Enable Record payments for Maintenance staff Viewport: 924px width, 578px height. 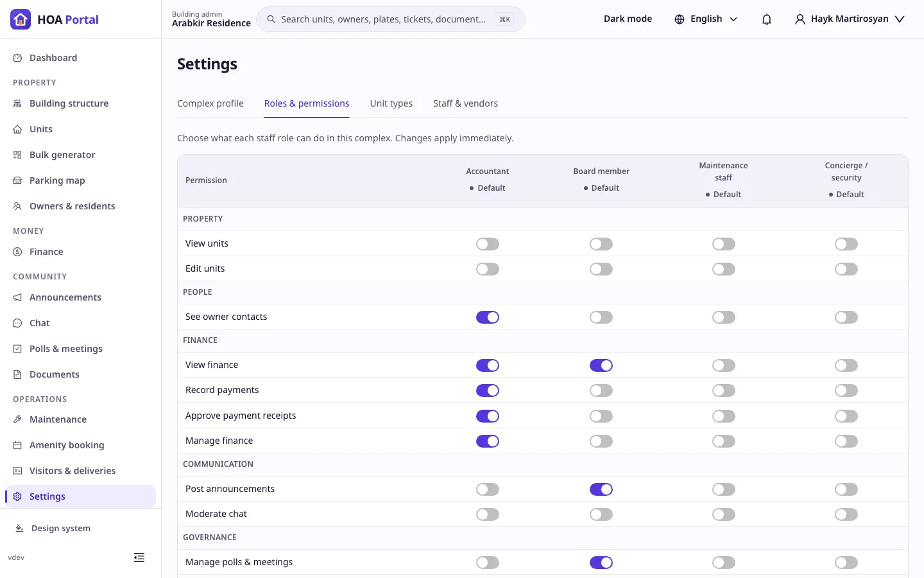click(724, 390)
